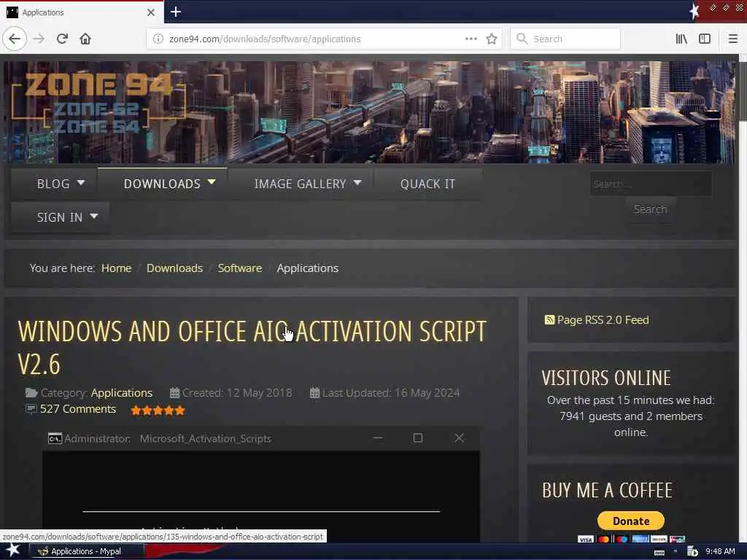Click the yellow Donate button
The width and height of the screenshot is (747, 560).
[631, 521]
